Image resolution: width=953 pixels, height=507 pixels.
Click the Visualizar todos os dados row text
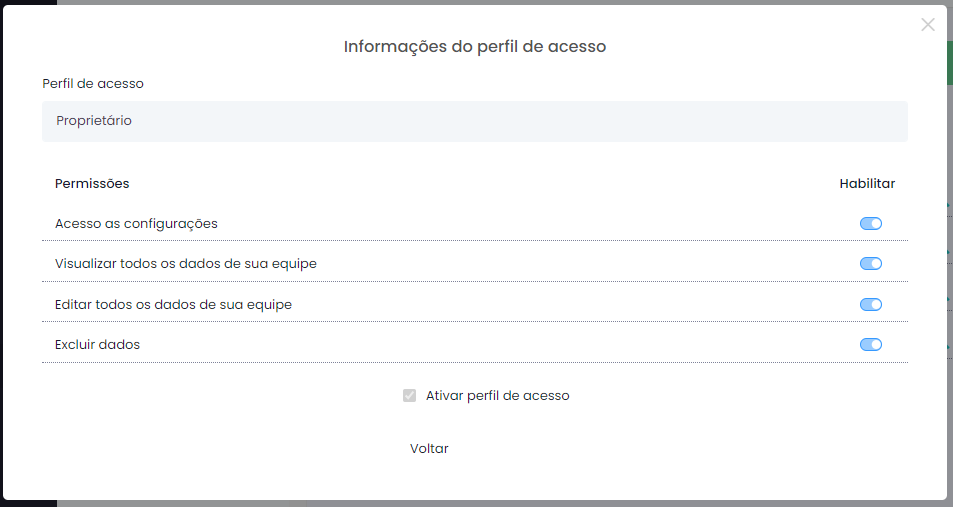coord(186,264)
